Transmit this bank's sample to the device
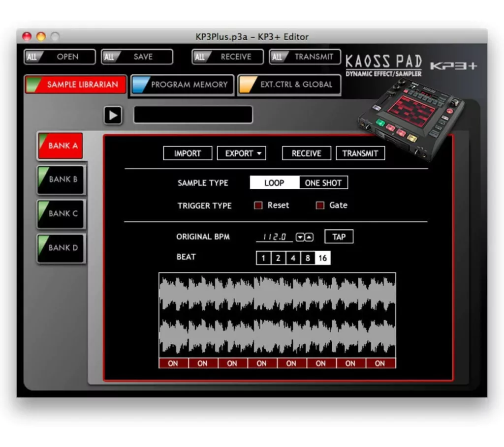 click(360, 153)
